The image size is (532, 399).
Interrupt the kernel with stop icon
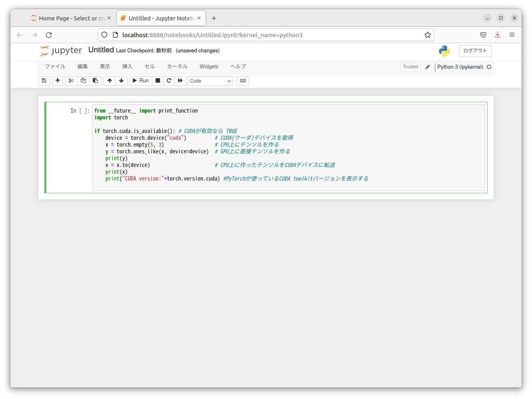coord(158,81)
